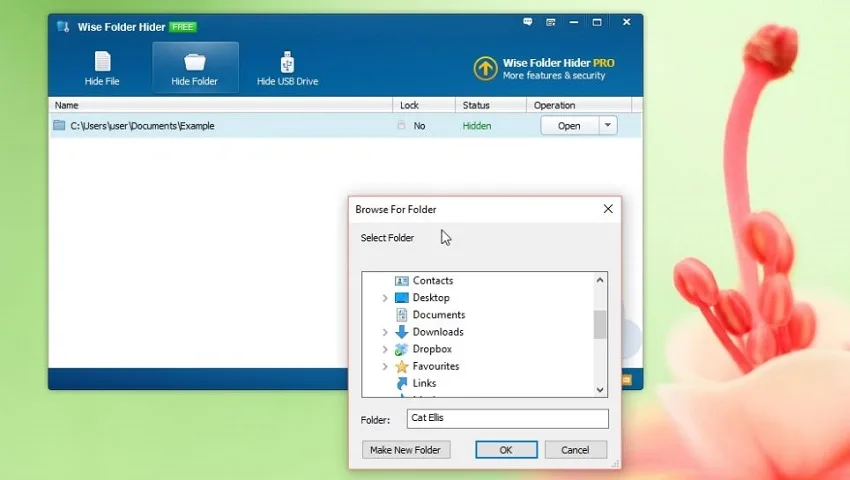Open the menu icon next to feedback icon
Screen dimensions: 850x480
tap(551, 22)
